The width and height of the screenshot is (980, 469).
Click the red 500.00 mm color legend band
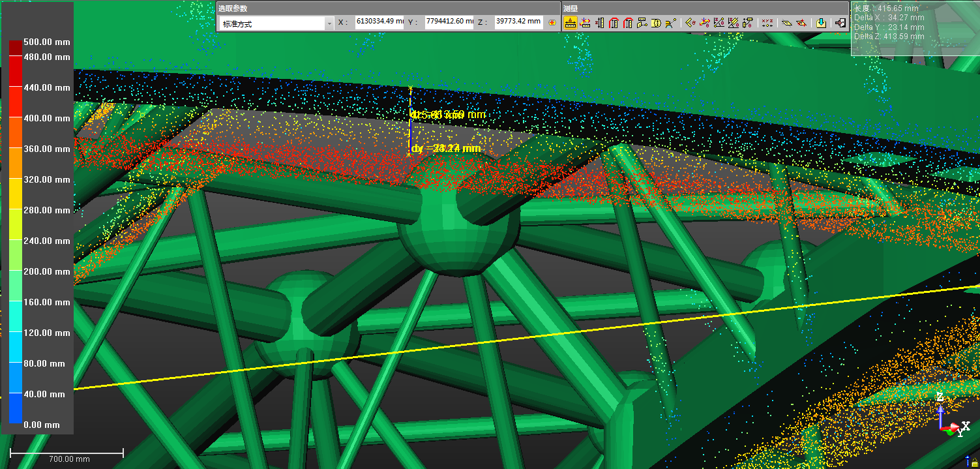point(15,48)
